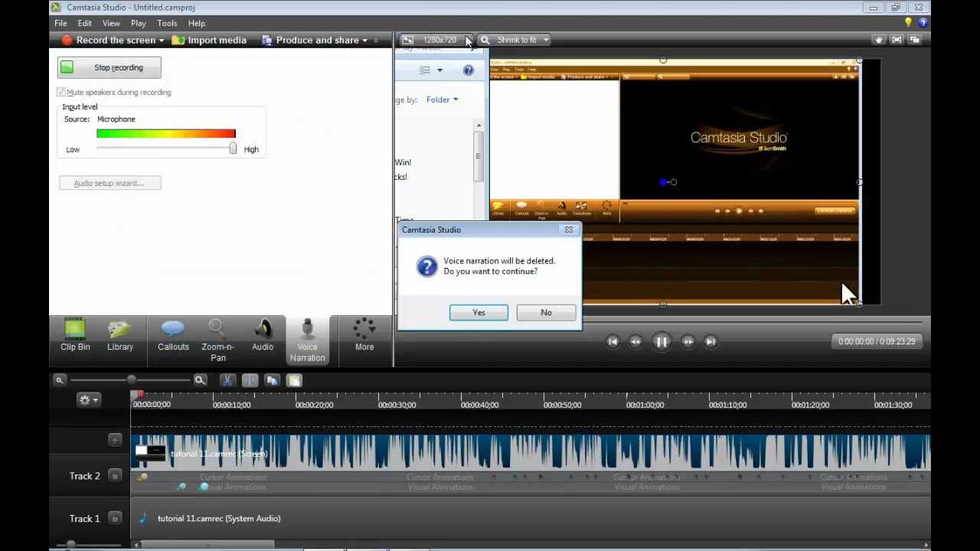Pause playback in the preview

pyautogui.click(x=661, y=342)
